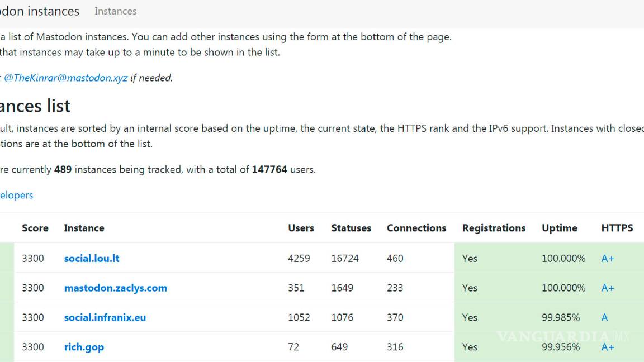Sort by the Registrations column header
This screenshot has height=362, width=644.
[494, 228]
